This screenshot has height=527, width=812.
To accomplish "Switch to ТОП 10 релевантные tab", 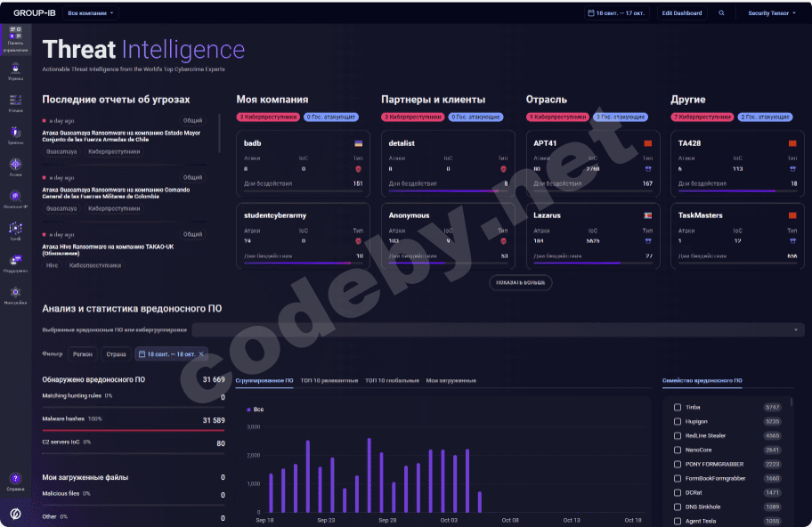I will [x=329, y=380].
